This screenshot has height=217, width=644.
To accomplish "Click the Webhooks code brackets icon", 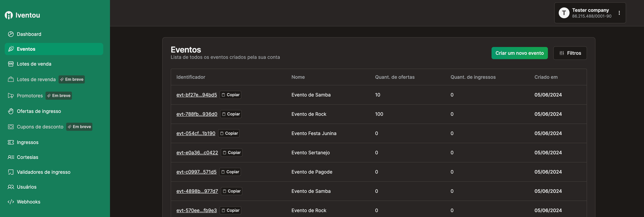I will point(11,202).
